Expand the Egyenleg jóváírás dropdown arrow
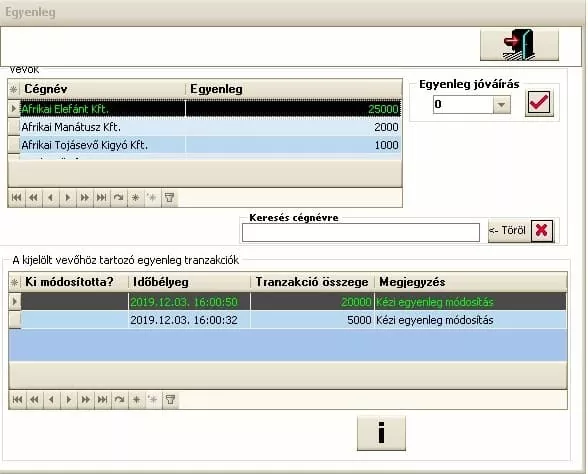The image size is (588, 474). (501, 105)
